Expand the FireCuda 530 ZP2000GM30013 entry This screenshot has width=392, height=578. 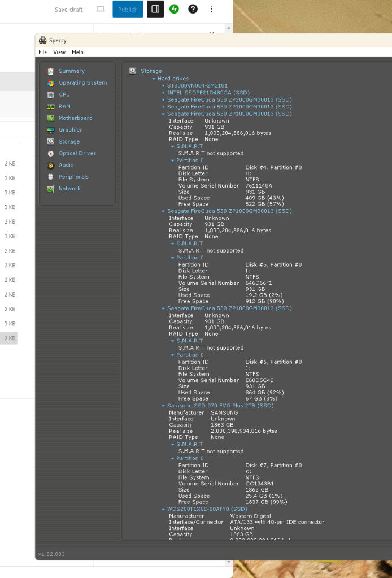163,99
